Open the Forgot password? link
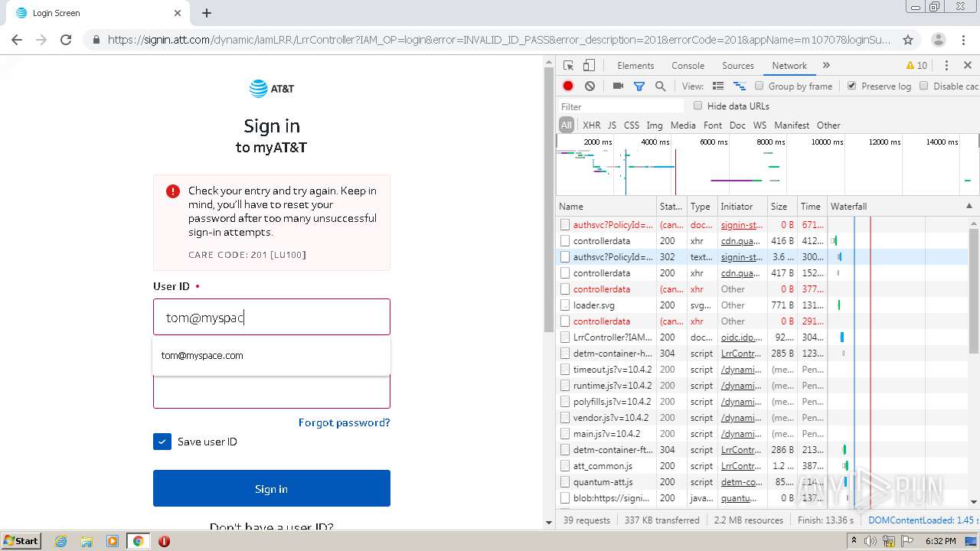Image resolution: width=980 pixels, height=551 pixels. click(x=345, y=422)
